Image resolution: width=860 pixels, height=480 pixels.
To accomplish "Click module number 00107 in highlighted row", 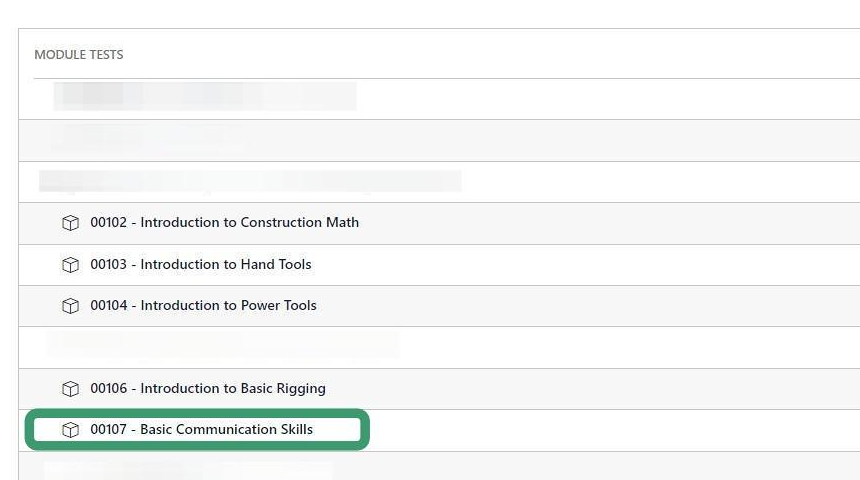I will click(x=109, y=430).
